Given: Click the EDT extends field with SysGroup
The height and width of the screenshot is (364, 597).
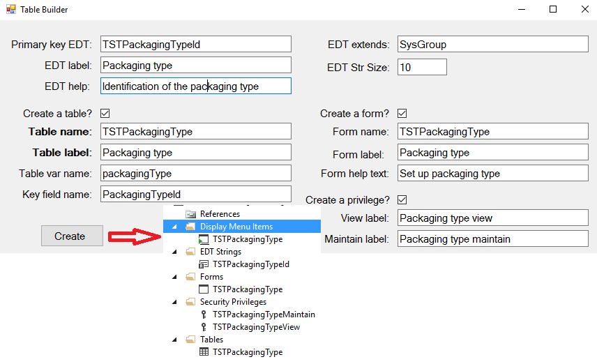Looking at the screenshot, I should (492, 44).
